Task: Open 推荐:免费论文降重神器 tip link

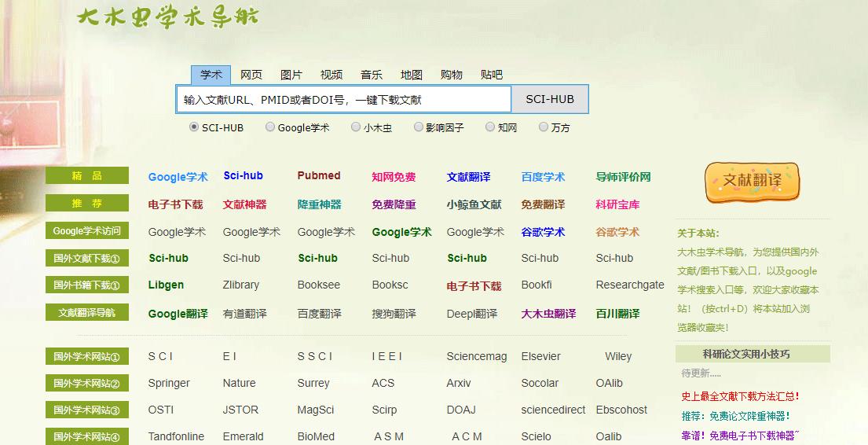Action: click(x=736, y=416)
